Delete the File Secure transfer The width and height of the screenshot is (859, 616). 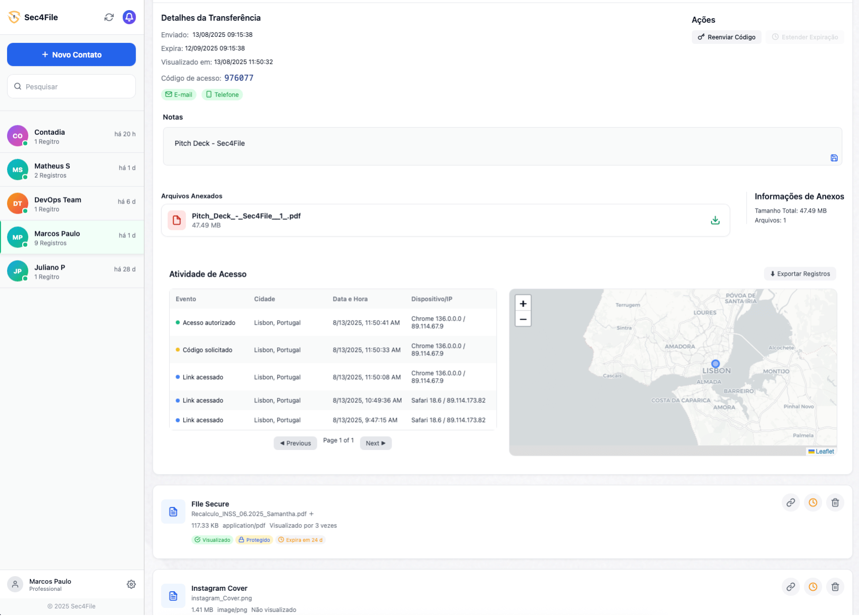(835, 502)
